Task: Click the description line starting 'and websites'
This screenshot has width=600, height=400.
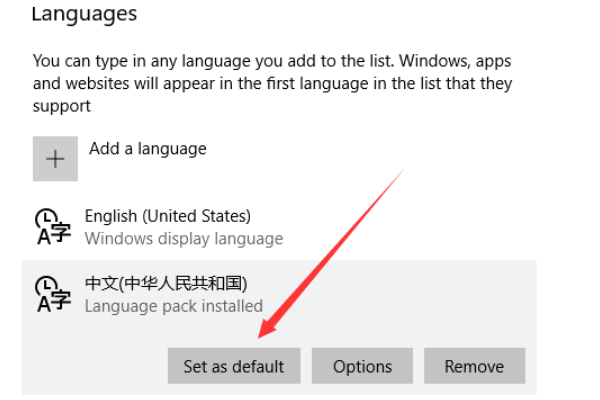Action: point(272,83)
